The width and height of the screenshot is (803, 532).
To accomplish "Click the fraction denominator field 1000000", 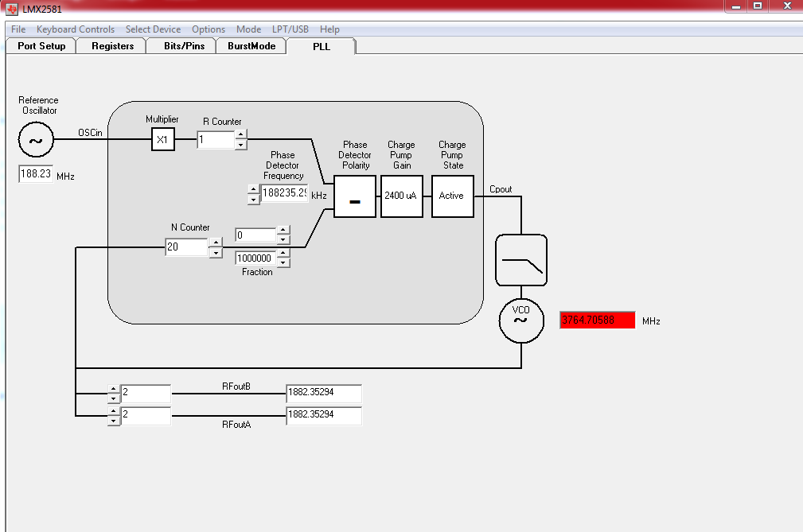I will [x=255, y=258].
